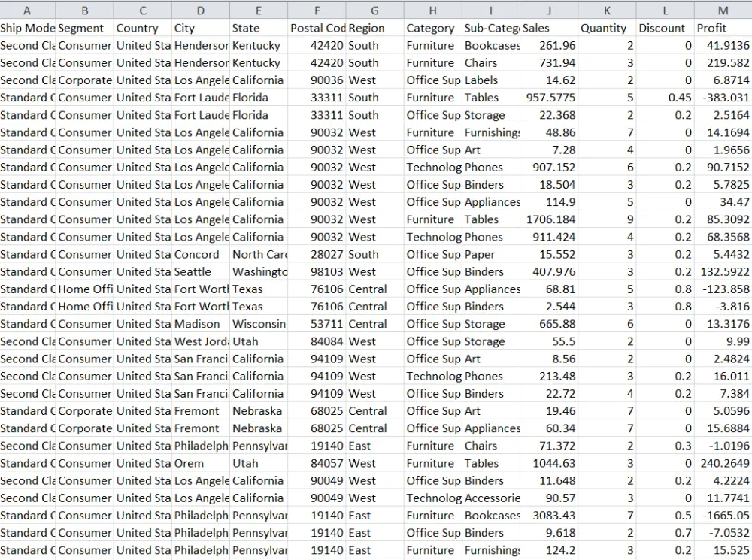Viewport: 752px width, 560px height.
Task: Select column K header
Action: point(607,10)
